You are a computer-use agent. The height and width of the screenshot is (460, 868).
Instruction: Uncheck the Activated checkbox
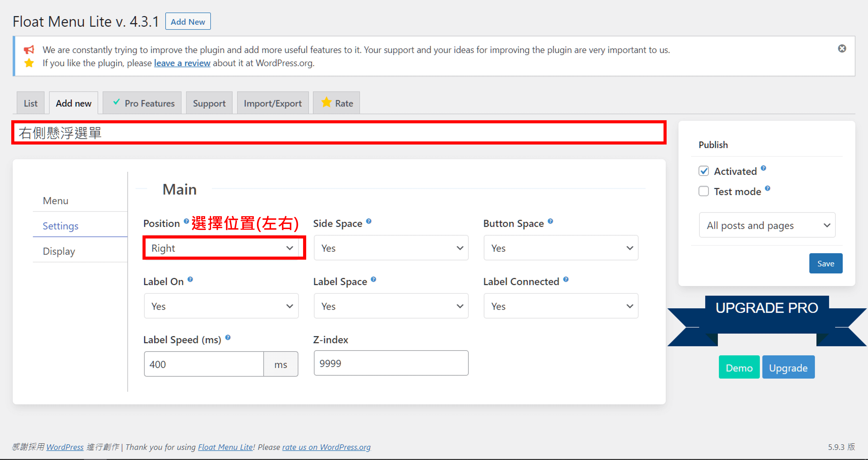pos(704,171)
